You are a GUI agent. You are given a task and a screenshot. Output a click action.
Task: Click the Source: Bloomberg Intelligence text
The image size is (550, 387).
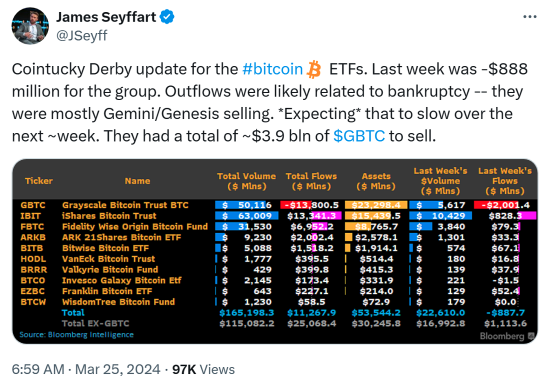click(x=76, y=335)
